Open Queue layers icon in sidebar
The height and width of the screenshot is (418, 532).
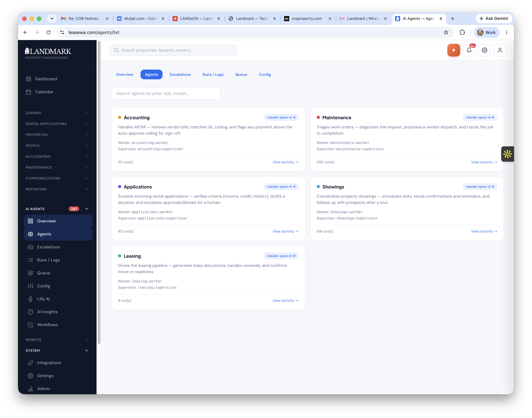tap(30, 273)
